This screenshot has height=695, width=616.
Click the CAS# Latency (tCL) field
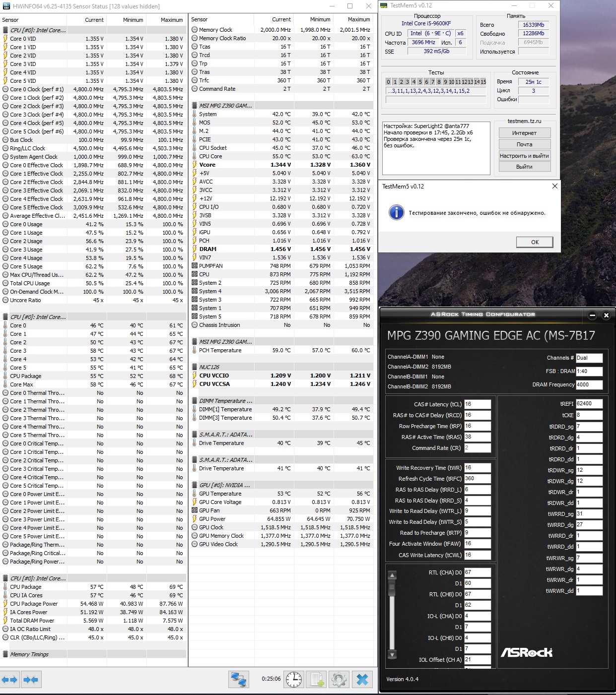(x=478, y=404)
